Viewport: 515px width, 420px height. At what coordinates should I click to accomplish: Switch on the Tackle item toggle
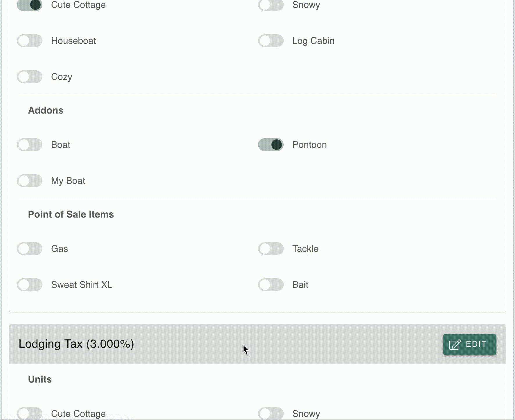[x=271, y=249]
